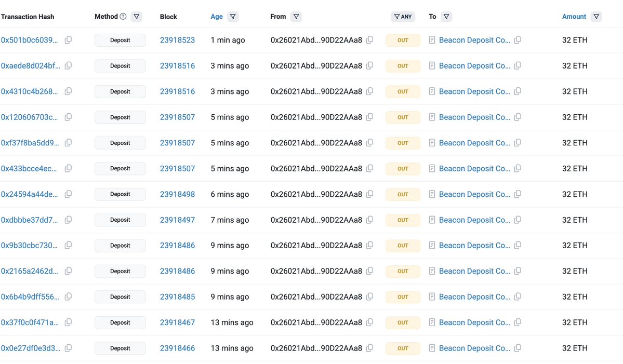Click the OUT badge in the first row
623x364 pixels.
pos(403,40)
